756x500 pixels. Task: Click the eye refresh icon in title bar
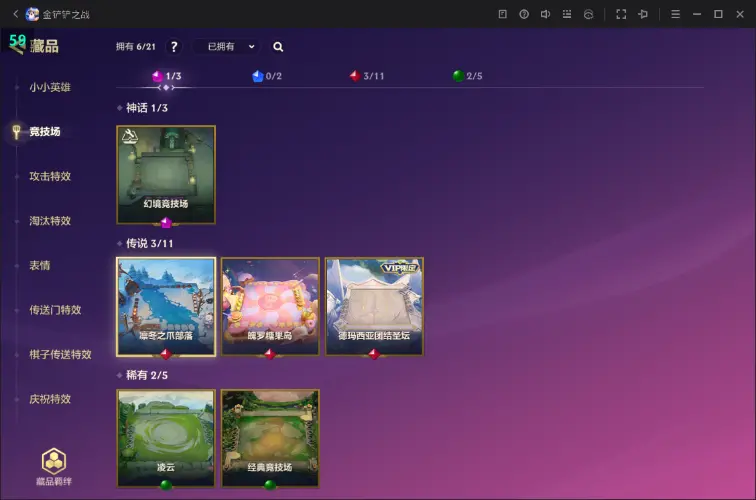point(588,14)
